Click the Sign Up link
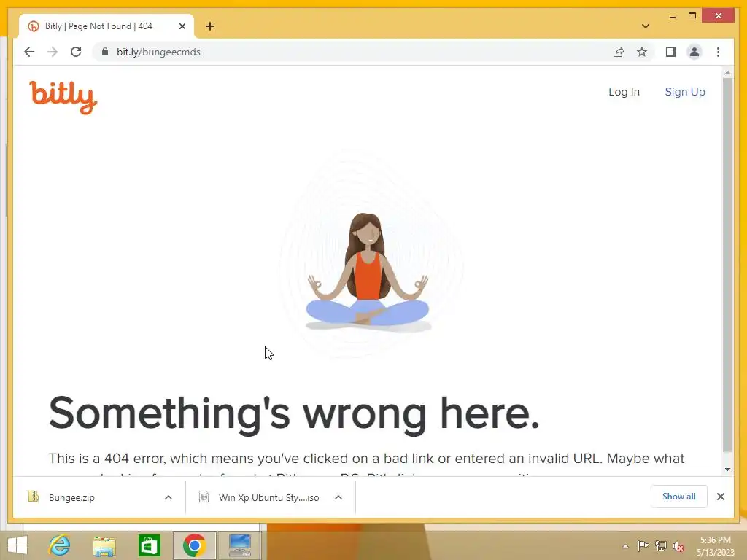747x560 pixels. [x=684, y=92]
